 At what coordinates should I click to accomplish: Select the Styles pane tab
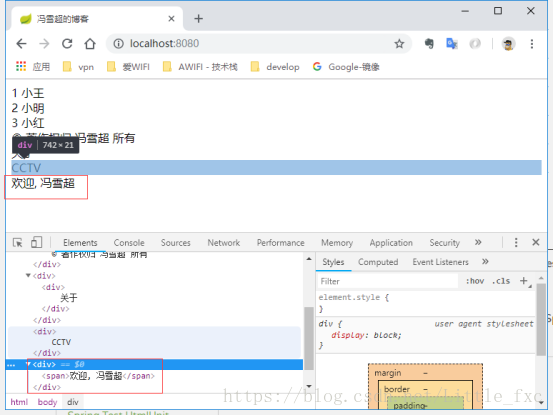coord(333,262)
